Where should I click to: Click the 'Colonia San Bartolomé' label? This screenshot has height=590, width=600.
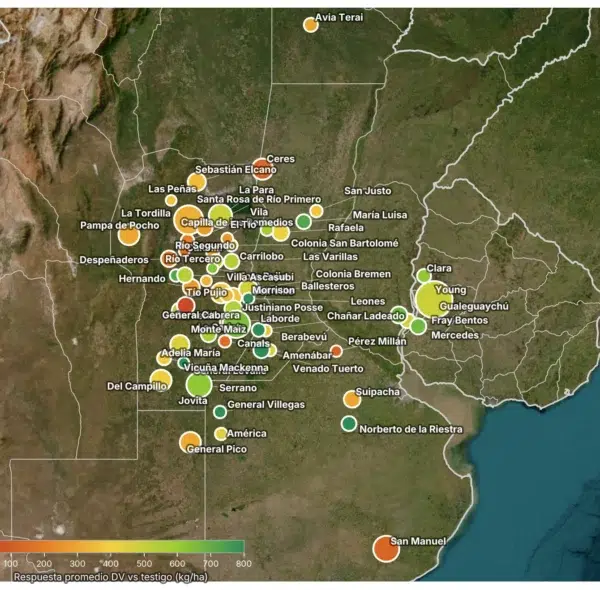pyautogui.click(x=344, y=243)
